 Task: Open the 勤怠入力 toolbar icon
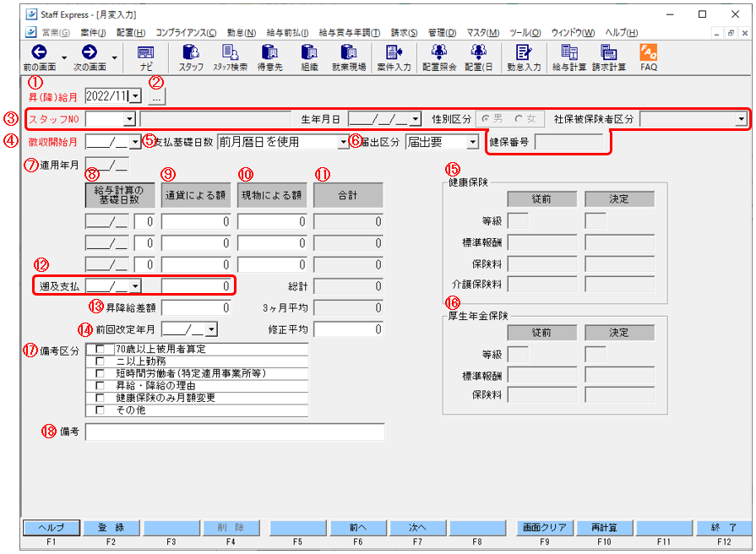(x=524, y=52)
